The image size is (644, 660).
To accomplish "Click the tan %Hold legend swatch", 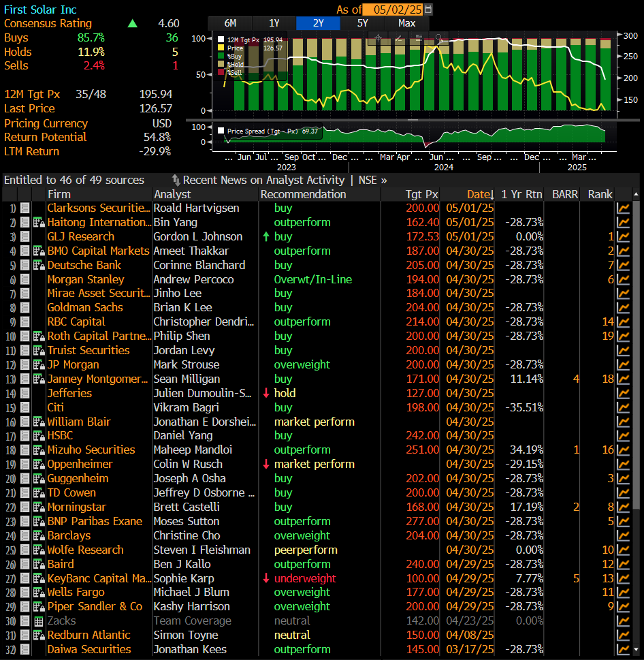I will pyautogui.click(x=221, y=64).
